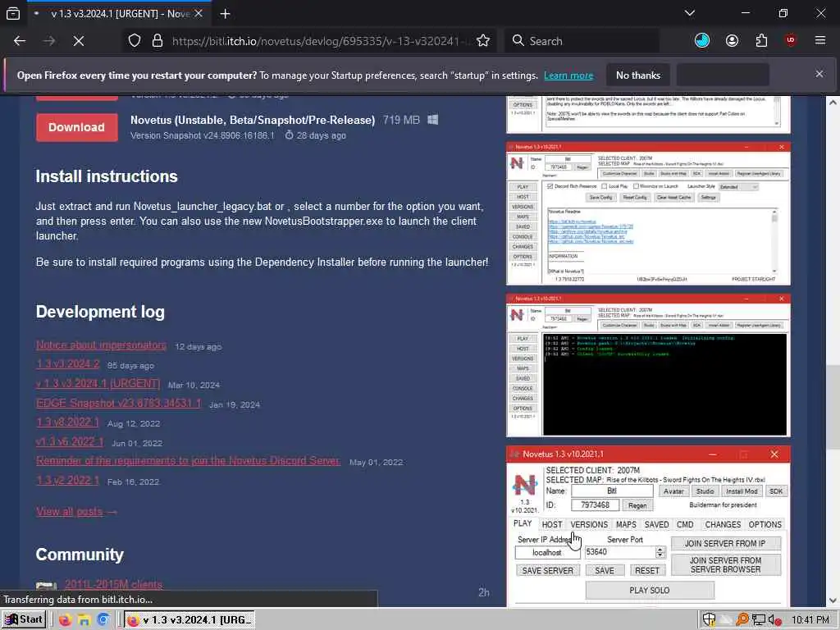Open the Firefox View icon
This screenshot has width=840, height=630.
click(13, 13)
